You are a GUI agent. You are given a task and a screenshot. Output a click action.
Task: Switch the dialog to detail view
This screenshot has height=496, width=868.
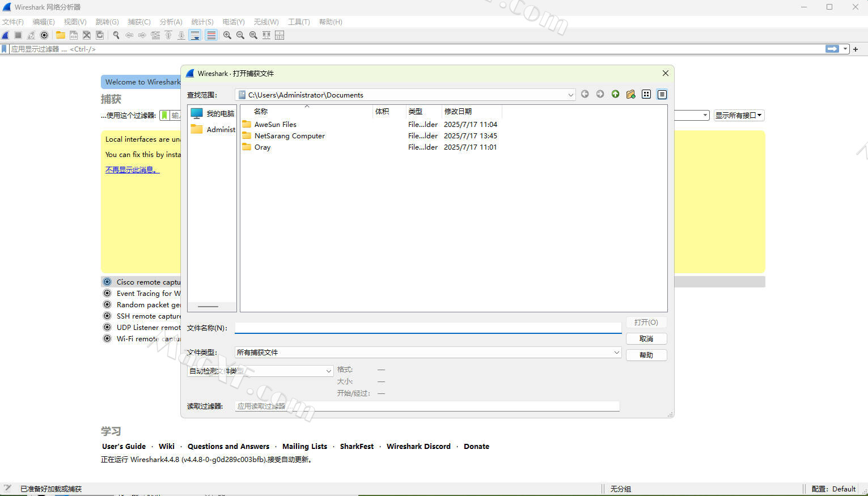[x=662, y=94]
